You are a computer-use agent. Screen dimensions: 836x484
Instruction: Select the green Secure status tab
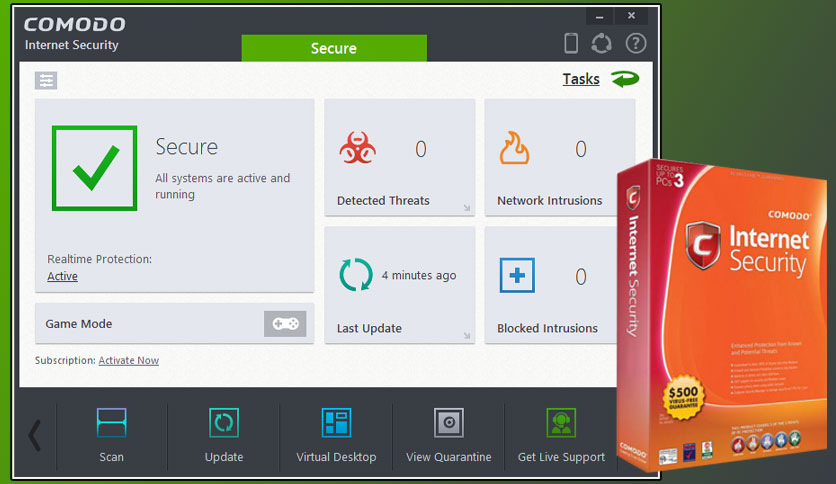point(334,48)
